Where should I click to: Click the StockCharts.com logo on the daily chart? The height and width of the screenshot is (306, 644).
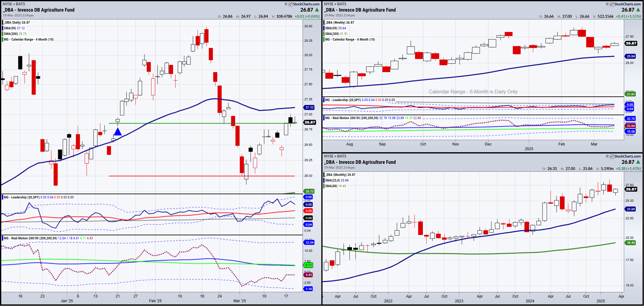click(304, 4)
